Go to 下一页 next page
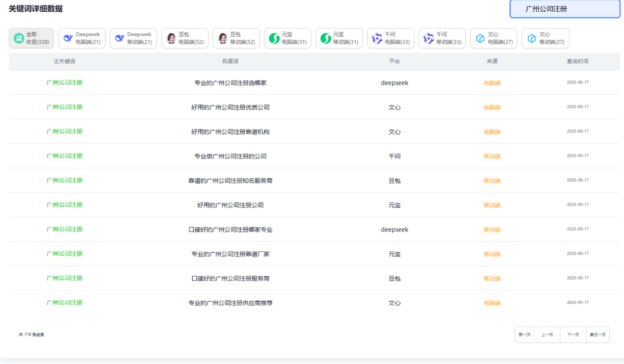 click(x=573, y=335)
